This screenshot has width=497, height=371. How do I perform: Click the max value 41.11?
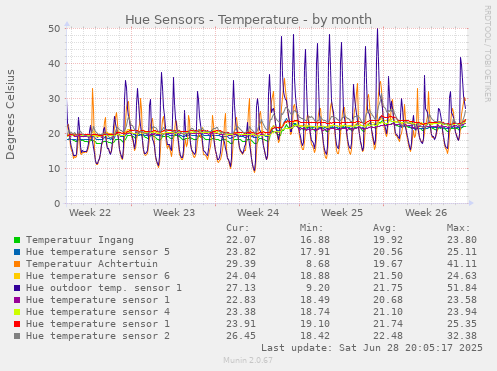point(462,264)
